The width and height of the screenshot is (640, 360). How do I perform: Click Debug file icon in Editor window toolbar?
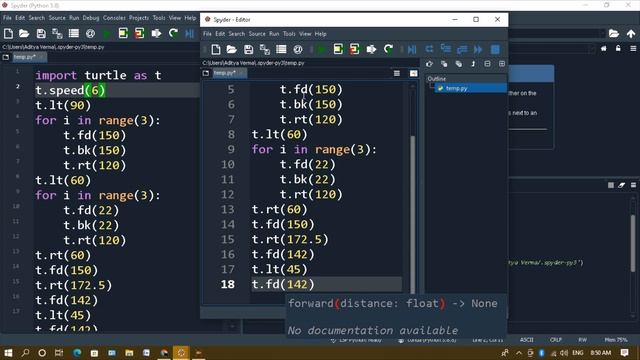(412, 50)
